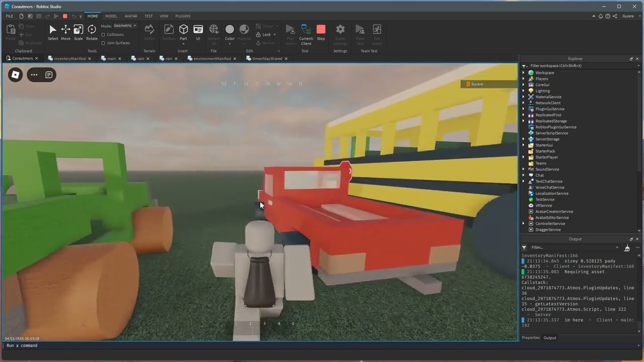This screenshot has height=362, width=644.
Task: Switch to the Properties panel tab
Action: click(531, 338)
